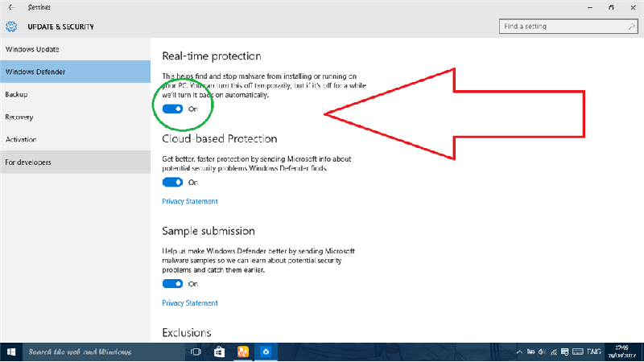
Task: Show hidden system tray icons
Action: coord(519,352)
